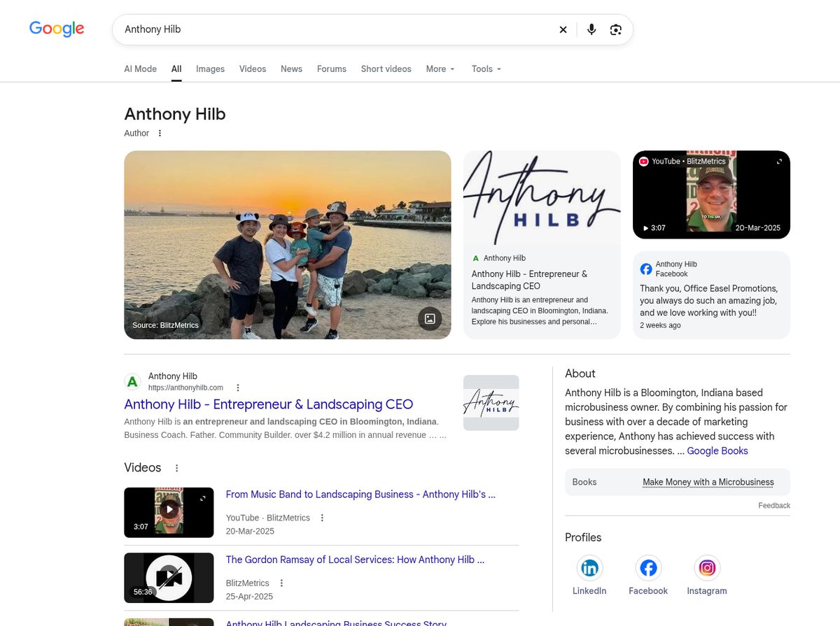Screen dimensions: 840x626
Task: Switch to the Short videos tab
Action: click(x=386, y=69)
